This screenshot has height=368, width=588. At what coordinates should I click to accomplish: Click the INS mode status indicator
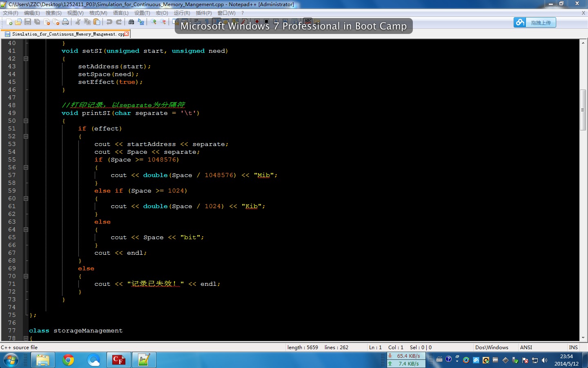[x=573, y=347]
